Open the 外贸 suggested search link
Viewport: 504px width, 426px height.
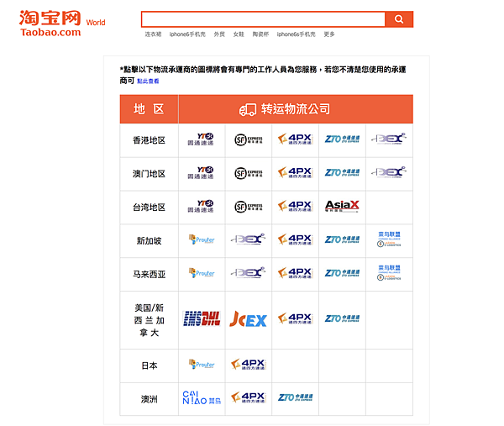click(x=219, y=34)
